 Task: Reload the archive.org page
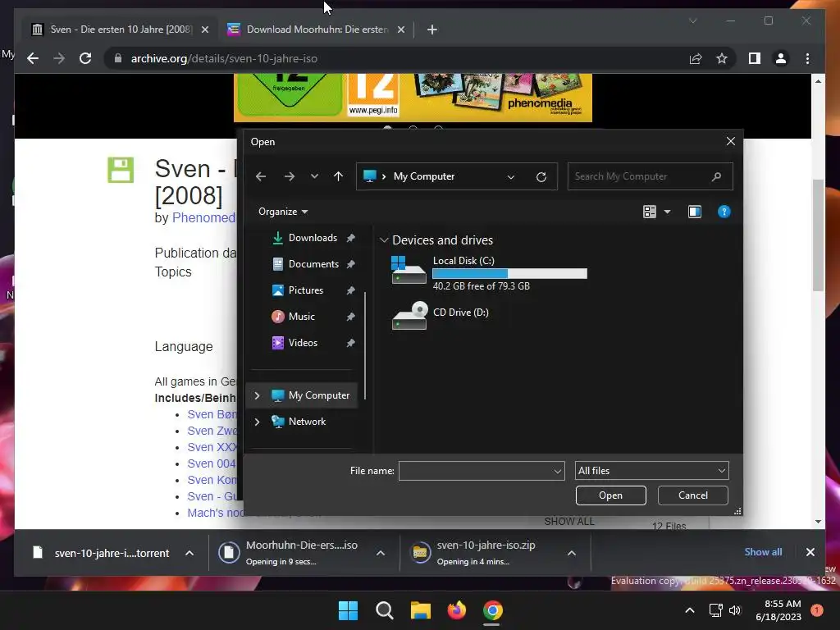(x=85, y=58)
